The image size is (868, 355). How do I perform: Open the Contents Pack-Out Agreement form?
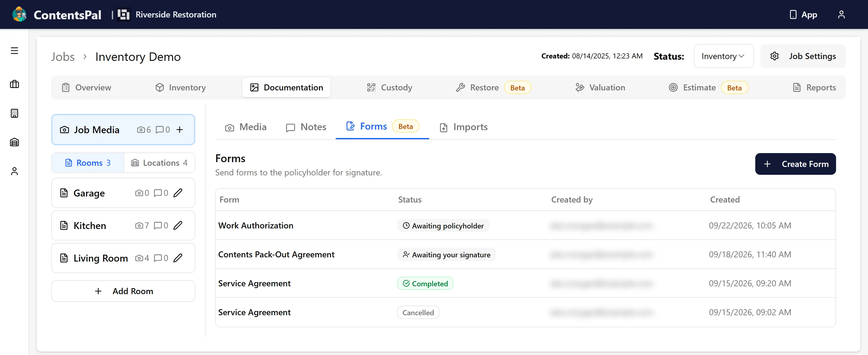[525, 254]
